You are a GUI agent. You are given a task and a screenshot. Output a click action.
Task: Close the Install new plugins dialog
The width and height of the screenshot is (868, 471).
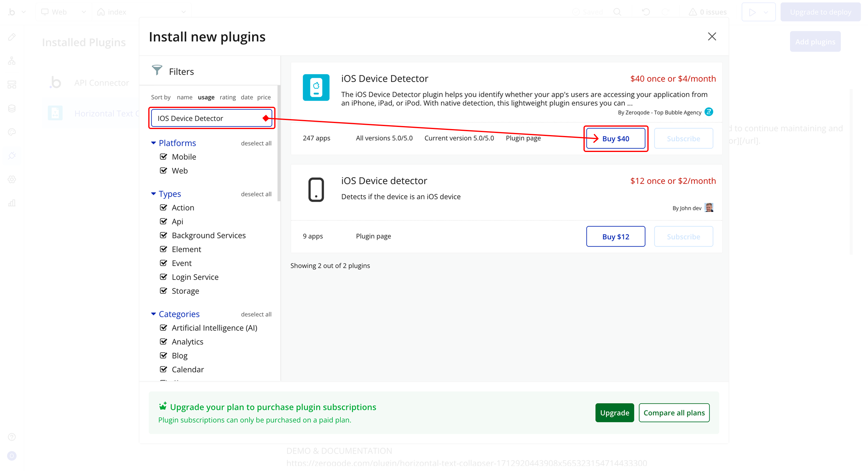712,36
